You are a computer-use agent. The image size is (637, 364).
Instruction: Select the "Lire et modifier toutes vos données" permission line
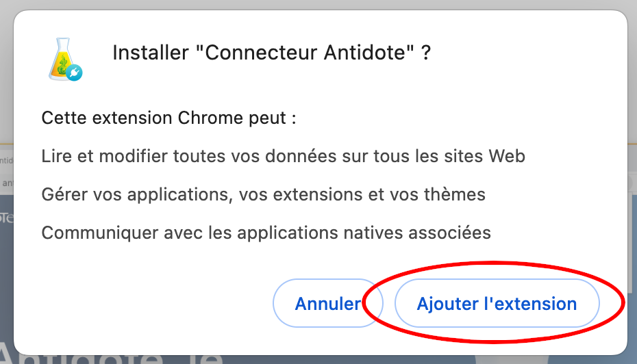point(283,156)
